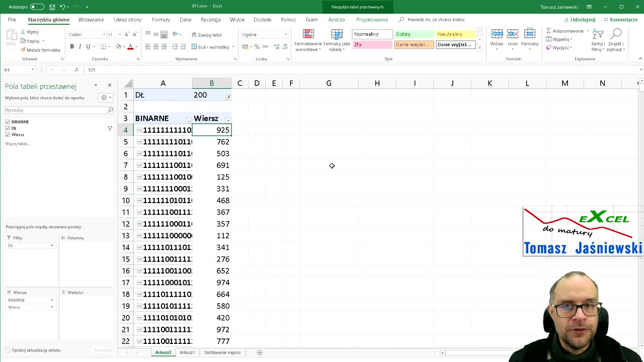This screenshot has width=644, height=362.
Task: Click the Więcej tabel link
Action: [17, 144]
